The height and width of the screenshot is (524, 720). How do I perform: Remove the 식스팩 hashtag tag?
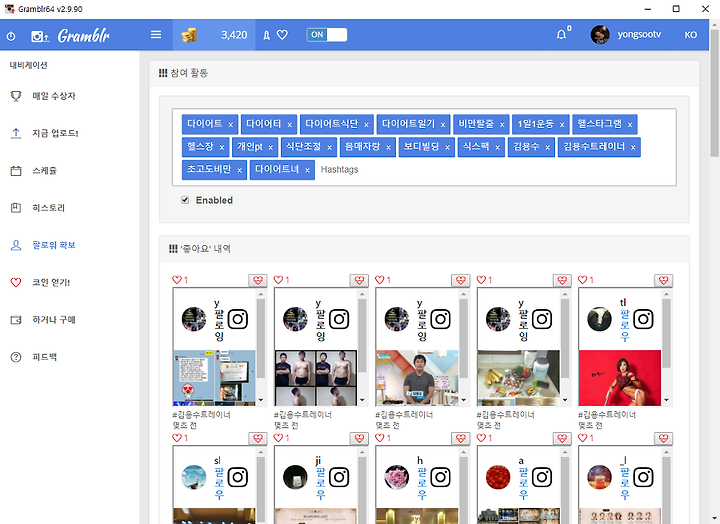click(497, 147)
